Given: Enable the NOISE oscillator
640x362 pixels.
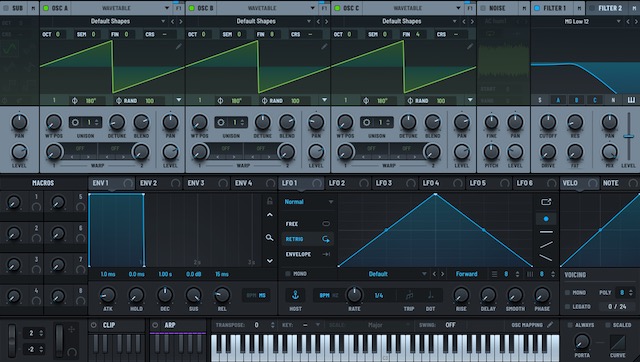Looking at the screenshot, I should point(483,8).
